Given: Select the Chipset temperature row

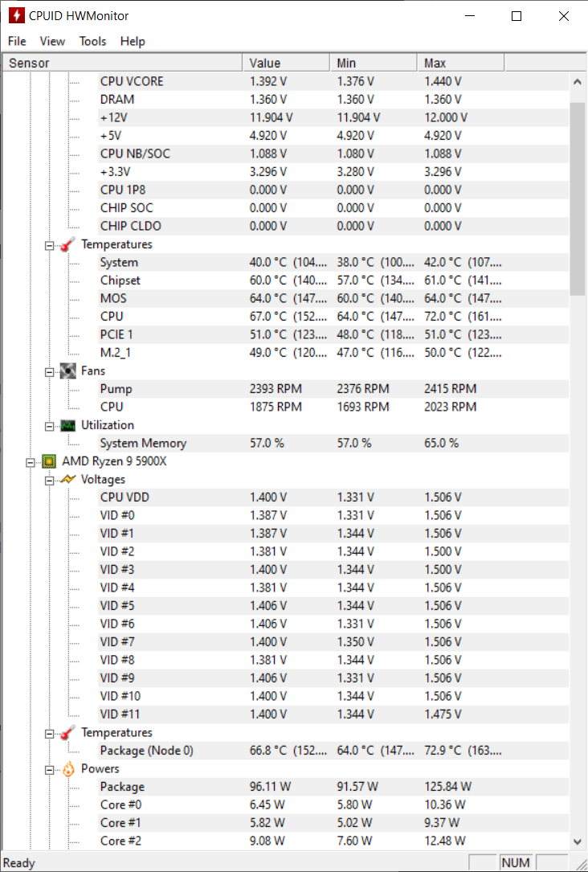Looking at the screenshot, I should tap(333, 280).
